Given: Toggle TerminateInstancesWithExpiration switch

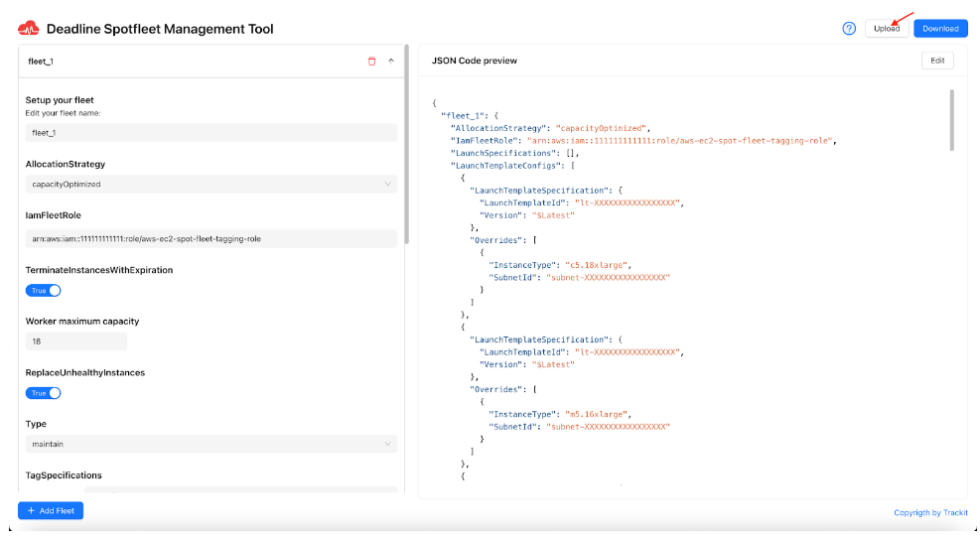Looking at the screenshot, I should click(43, 291).
